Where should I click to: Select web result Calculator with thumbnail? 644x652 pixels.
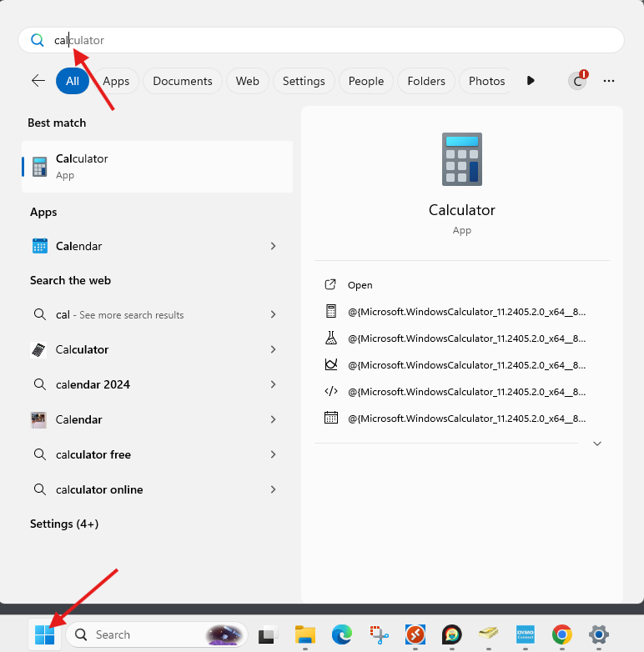click(x=146, y=349)
